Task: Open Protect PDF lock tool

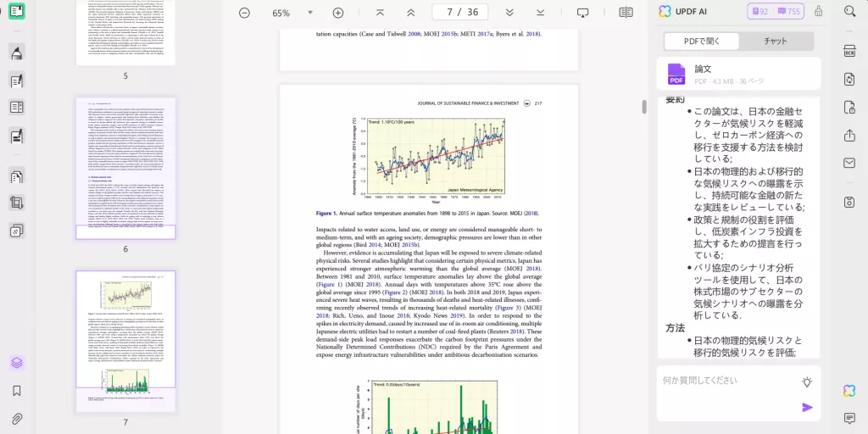Action: [x=849, y=108]
